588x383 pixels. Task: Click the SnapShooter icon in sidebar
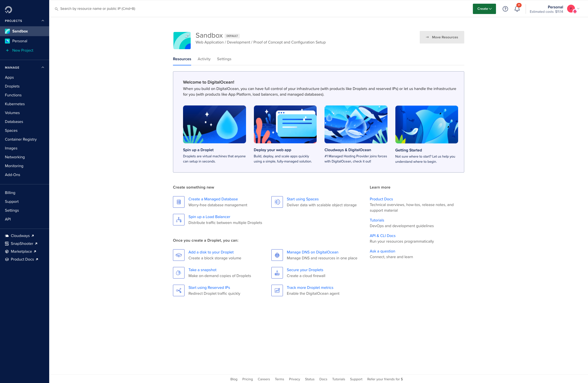click(x=7, y=244)
